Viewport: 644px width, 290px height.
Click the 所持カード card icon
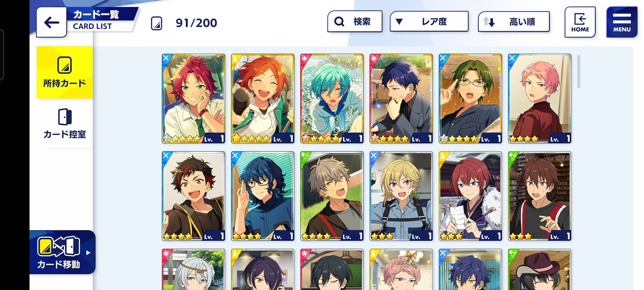pyautogui.click(x=65, y=65)
